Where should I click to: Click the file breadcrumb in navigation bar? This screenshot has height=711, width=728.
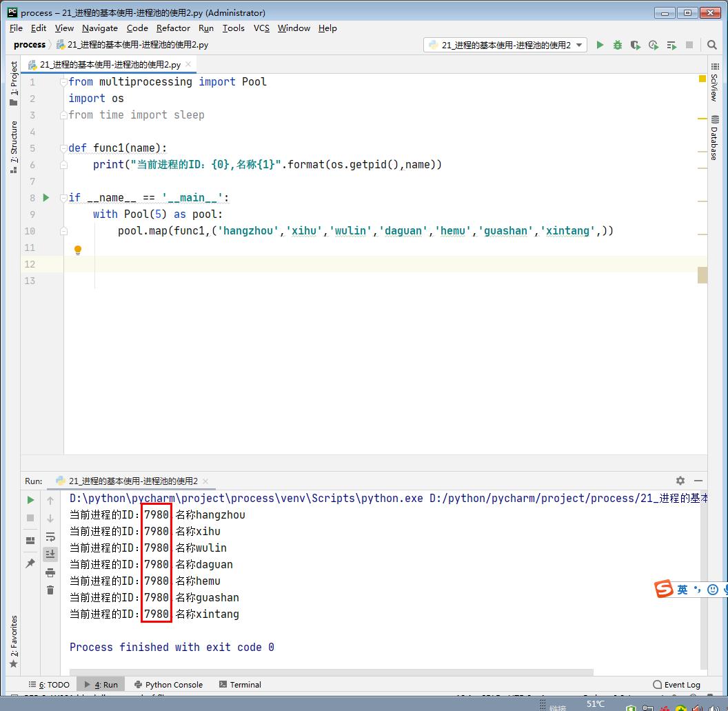coord(133,45)
